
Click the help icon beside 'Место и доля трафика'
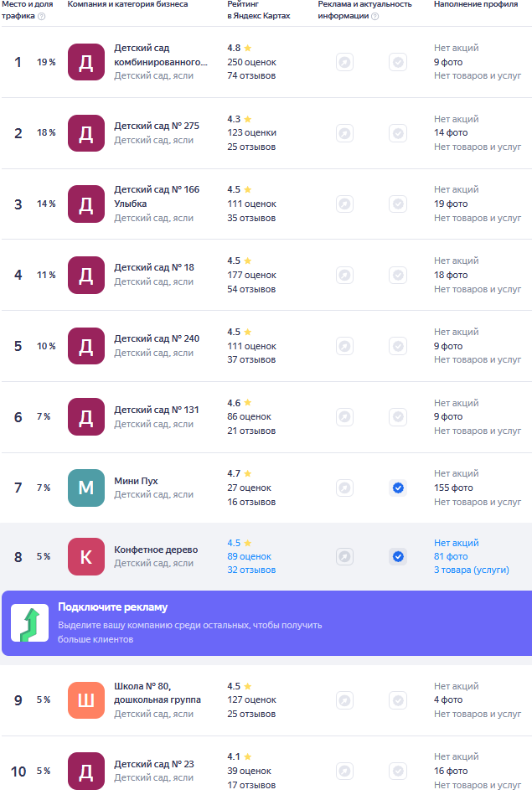click(42, 16)
